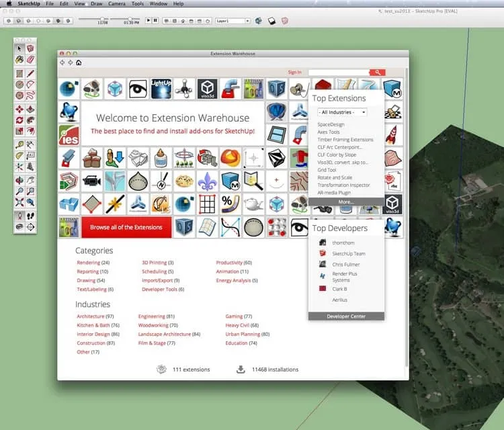
Task: Click the play animation button
Action: pos(148,21)
